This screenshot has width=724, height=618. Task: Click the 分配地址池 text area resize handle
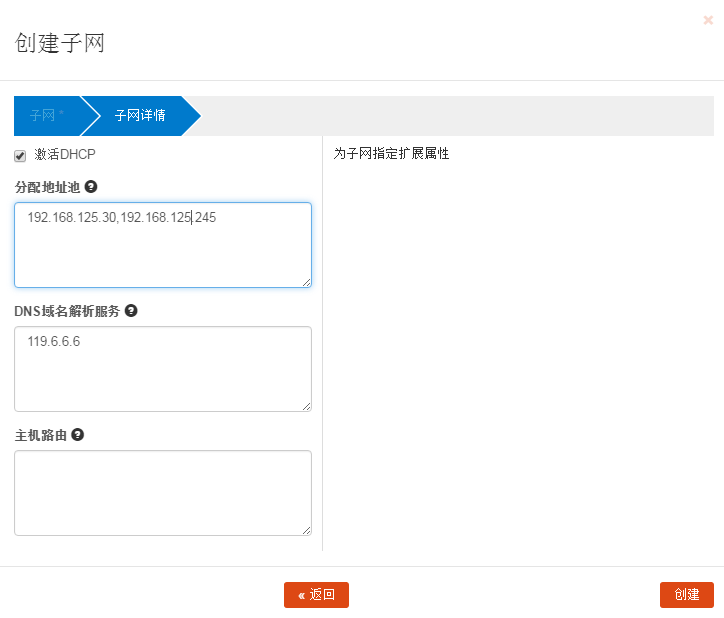[306, 282]
